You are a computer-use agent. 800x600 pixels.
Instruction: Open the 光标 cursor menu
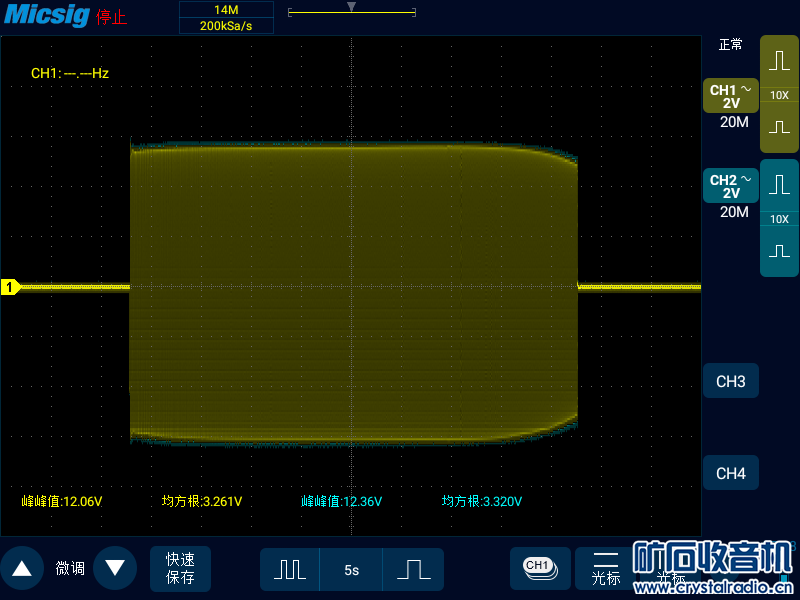click(606, 568)
